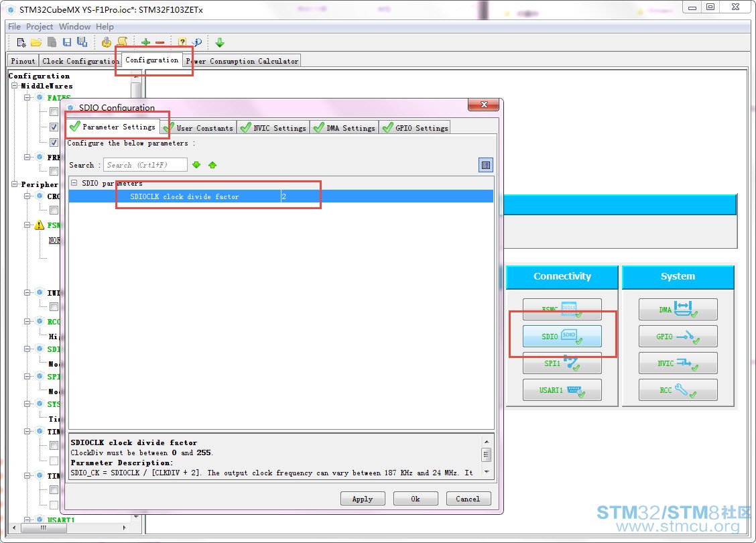Switch to Power Consumption Calculator tab
The image size is (756, 543).
[x=242, y=61]
